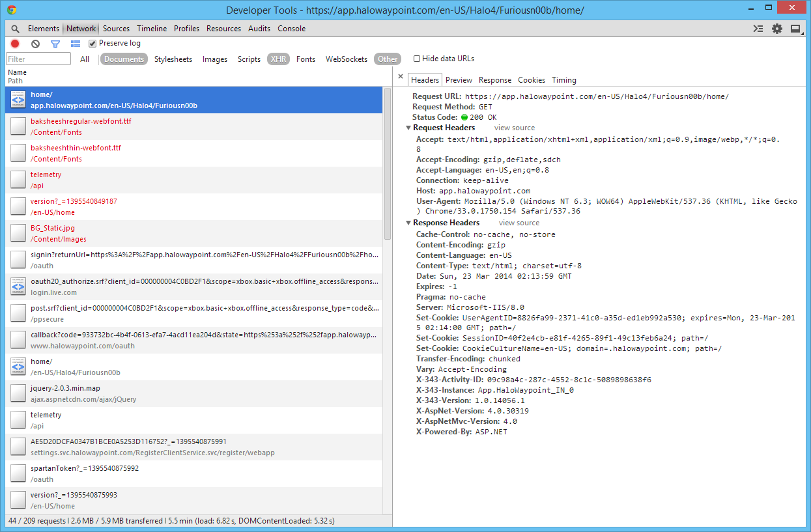Select the signin?returnUrl request
This screenshot has height=532, width=811.
pos(194,260)
